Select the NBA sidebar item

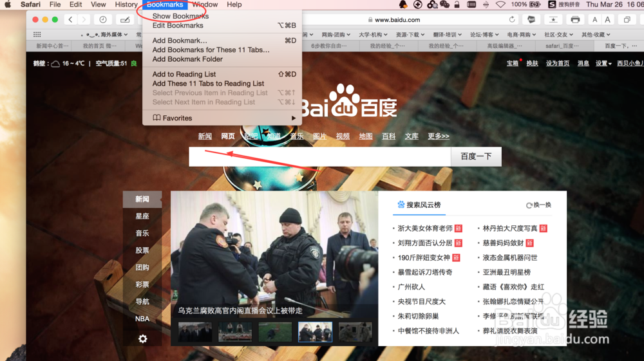(x=142, y=319)
